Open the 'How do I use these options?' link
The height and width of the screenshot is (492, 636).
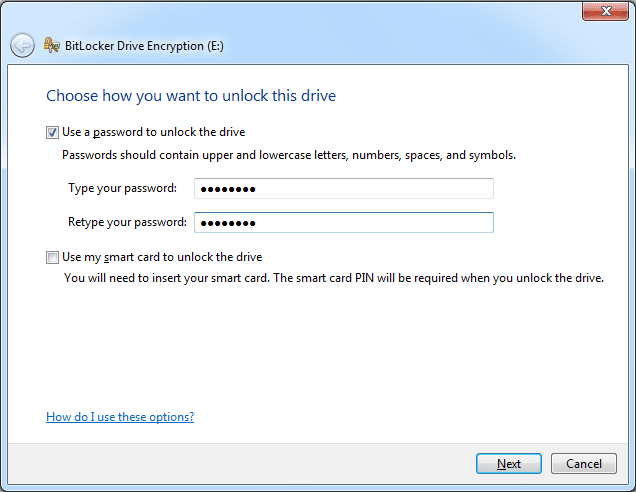click(x=120, y=417)
